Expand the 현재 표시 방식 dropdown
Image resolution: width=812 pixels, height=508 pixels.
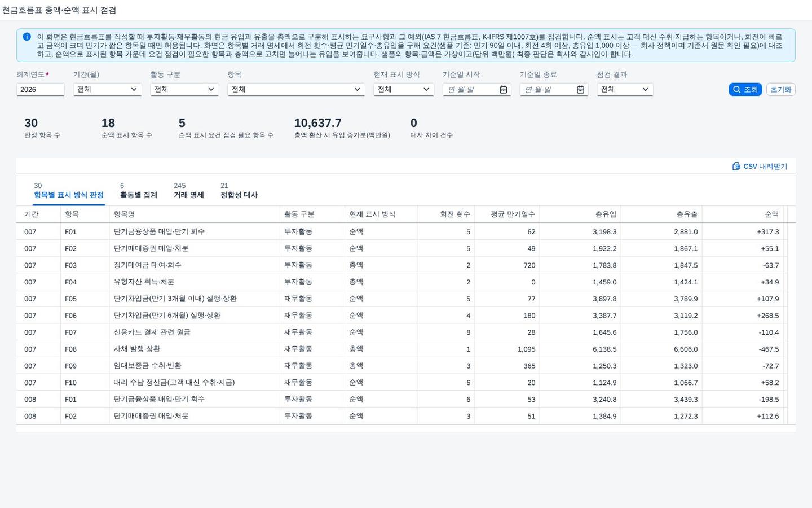point(404,90)
